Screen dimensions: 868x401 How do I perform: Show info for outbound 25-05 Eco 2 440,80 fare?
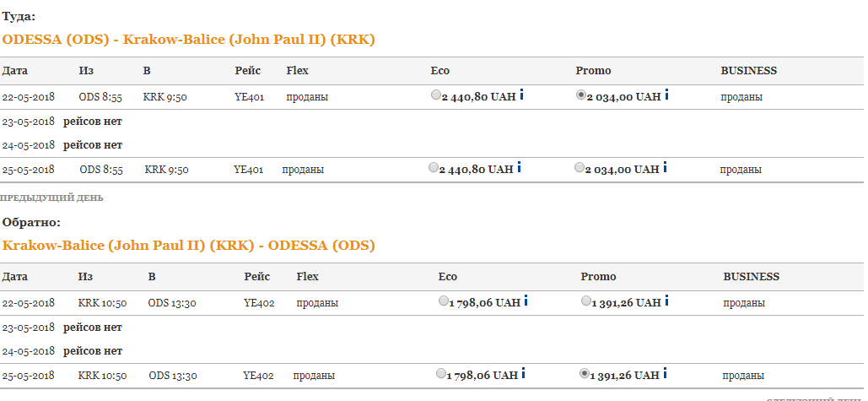click(520, 168)
